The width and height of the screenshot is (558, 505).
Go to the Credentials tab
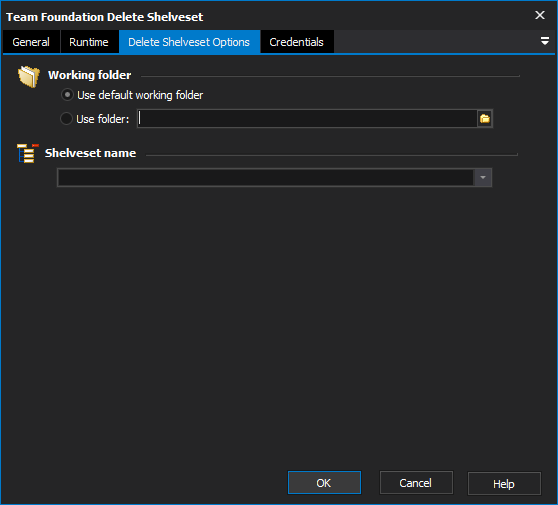coord(296,42)
